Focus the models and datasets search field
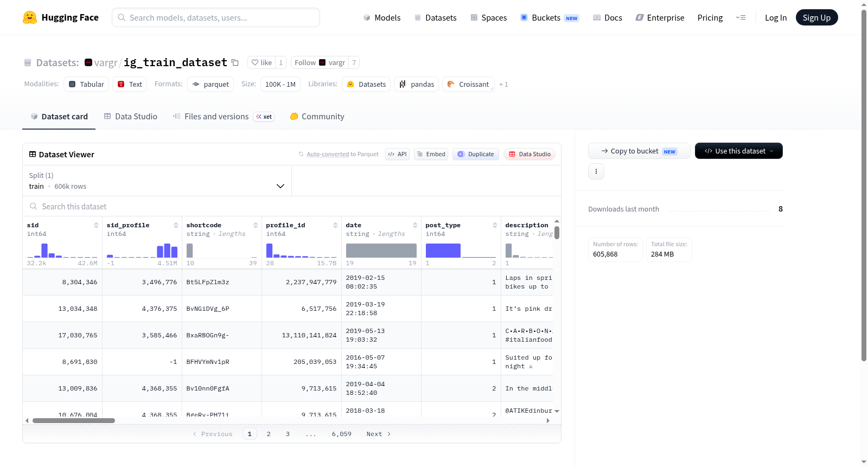Viewport: 868px width, 467px height. [x=216, y=17]
